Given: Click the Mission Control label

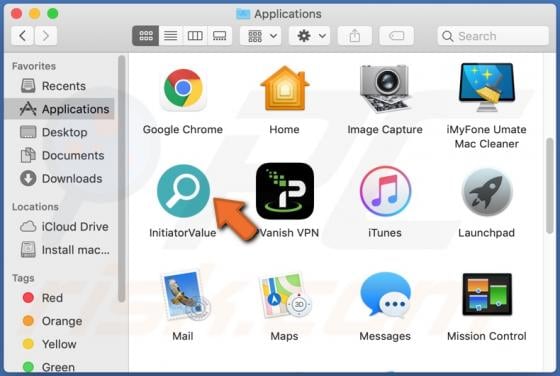Looking at the screenshot, I should (x=487, y=336).
